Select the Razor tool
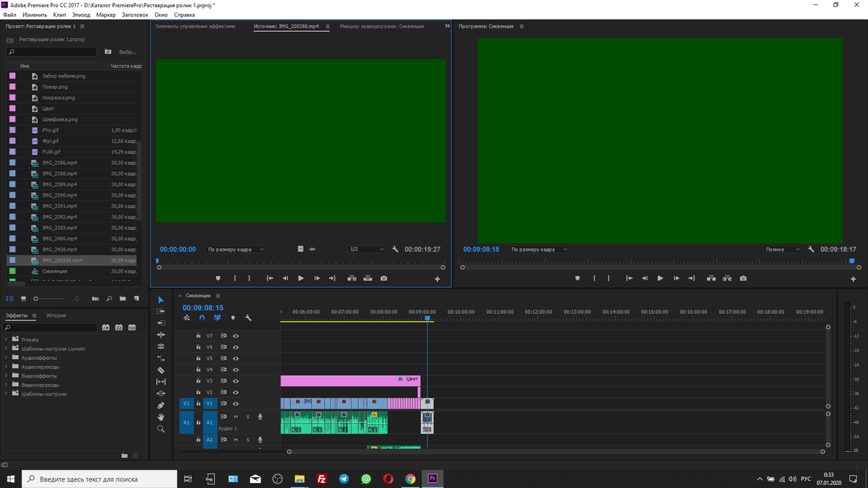The width and height of the screenshot is (868, 488). [161, 370]
